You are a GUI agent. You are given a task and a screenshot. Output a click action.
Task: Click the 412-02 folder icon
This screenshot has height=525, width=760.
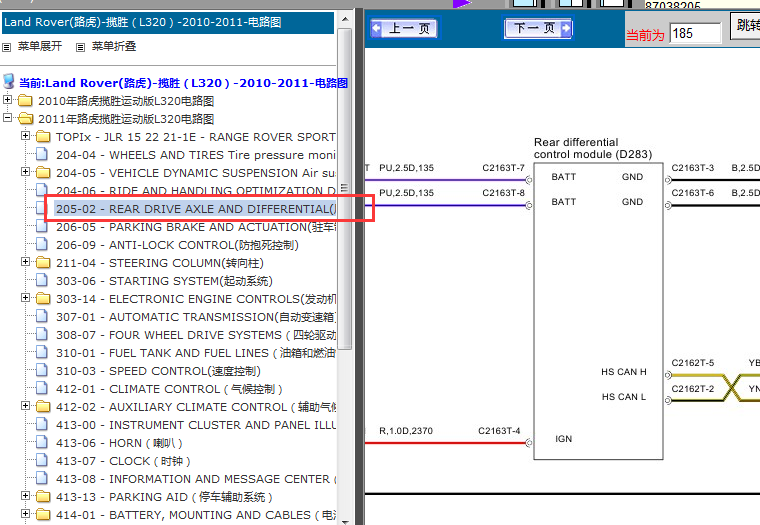(43, 407)
